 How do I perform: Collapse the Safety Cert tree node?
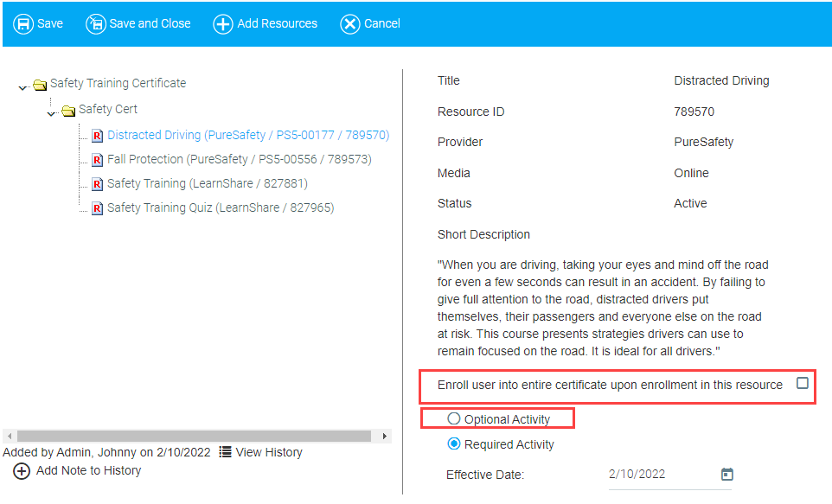pyautogui.click(x=52, y=112)
